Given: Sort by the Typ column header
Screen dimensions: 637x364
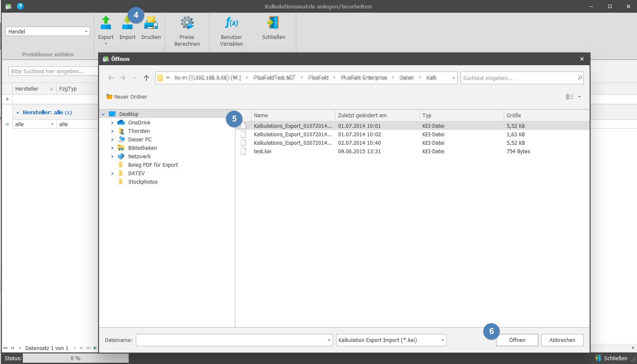Looking at the screenshot, I should (x=461, y=115).
